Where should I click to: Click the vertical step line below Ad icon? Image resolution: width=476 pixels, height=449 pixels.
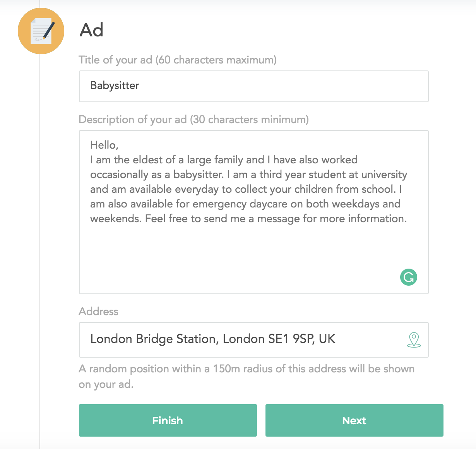click(x=40, y=252)
